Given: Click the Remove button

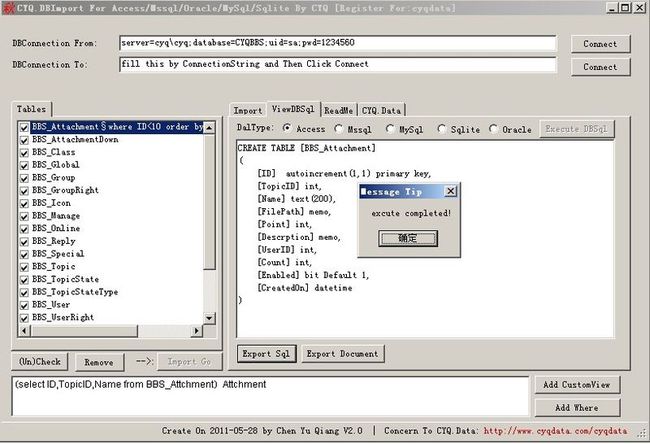Looking at the screenshot, I should 99,362.
